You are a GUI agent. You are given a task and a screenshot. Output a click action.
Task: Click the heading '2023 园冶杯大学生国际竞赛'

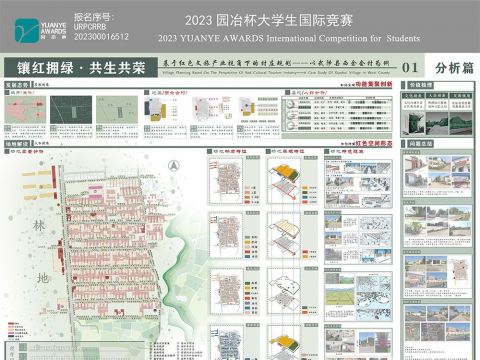pos(269,21)
